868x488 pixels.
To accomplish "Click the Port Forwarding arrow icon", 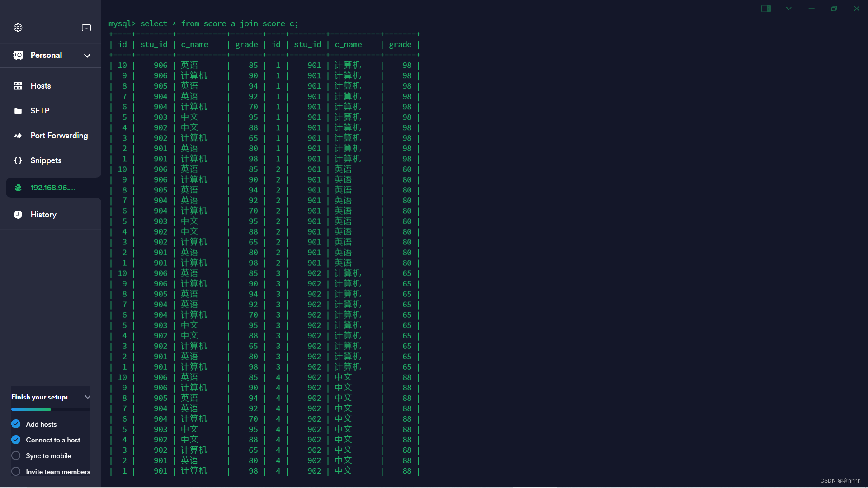I will 18,136.
